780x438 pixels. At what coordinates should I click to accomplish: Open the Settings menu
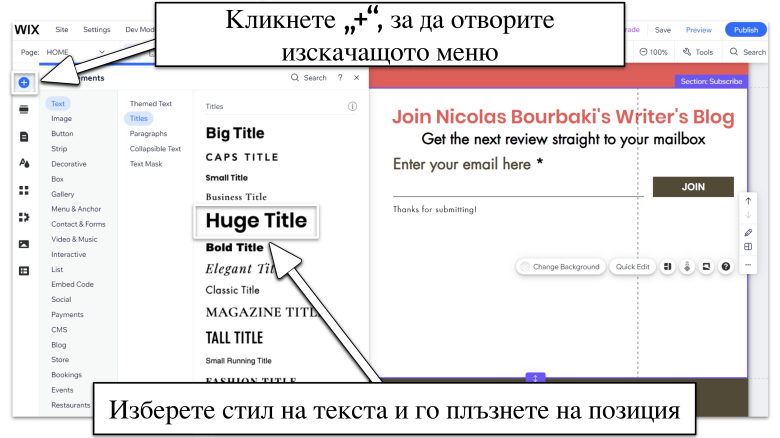point(97,30)
